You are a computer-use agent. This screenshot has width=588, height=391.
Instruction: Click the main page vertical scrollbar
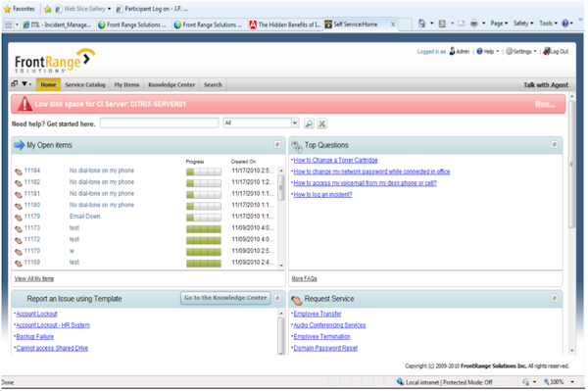571,165
